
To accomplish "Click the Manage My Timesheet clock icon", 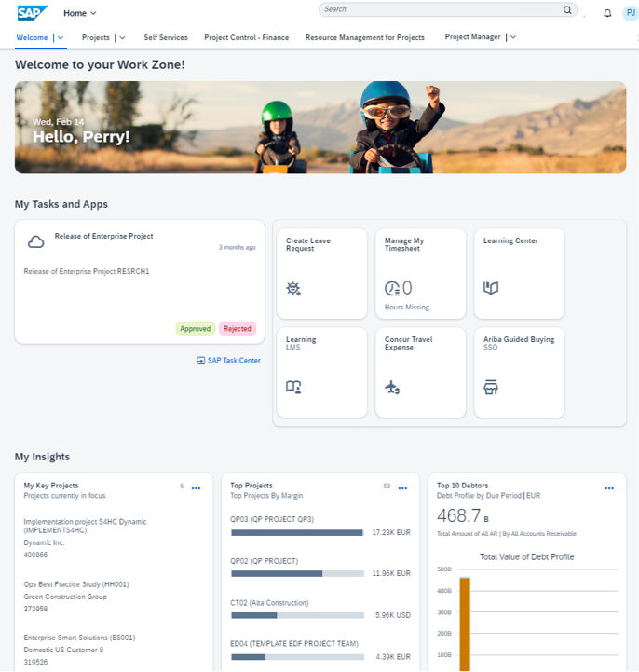I will coord(392,288).
